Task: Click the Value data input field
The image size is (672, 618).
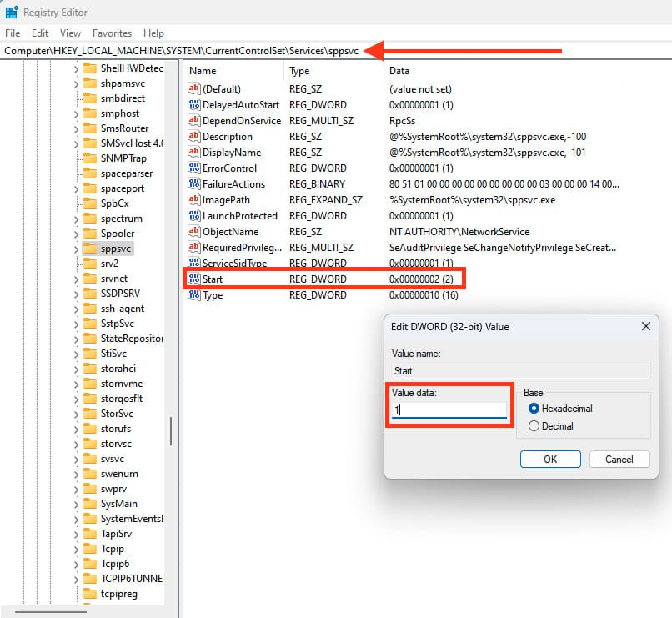Action: click(x=449, y=410)
